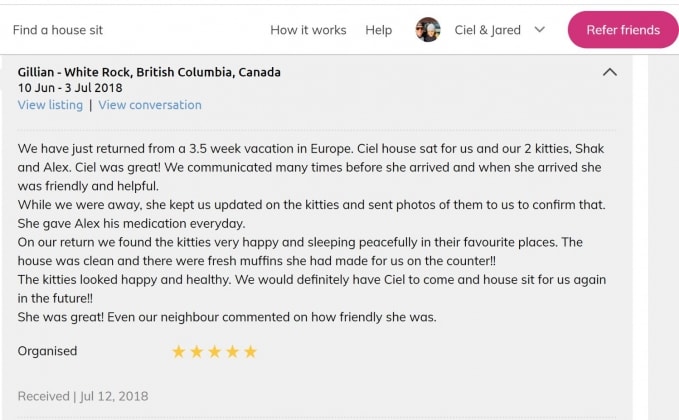Click the first Organised rating star
Screen dimensions: 679x420
pos(179,352)
